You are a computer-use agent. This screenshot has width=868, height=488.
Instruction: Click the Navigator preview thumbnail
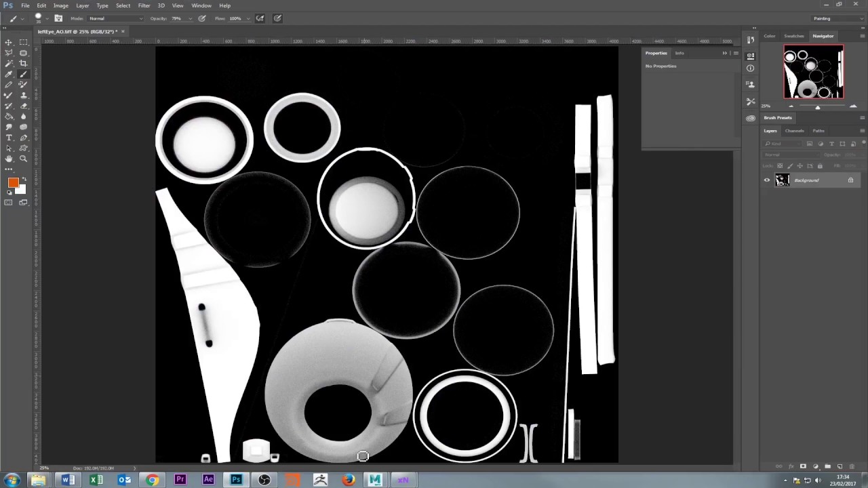pyautogui.click(x=814, y=72)
